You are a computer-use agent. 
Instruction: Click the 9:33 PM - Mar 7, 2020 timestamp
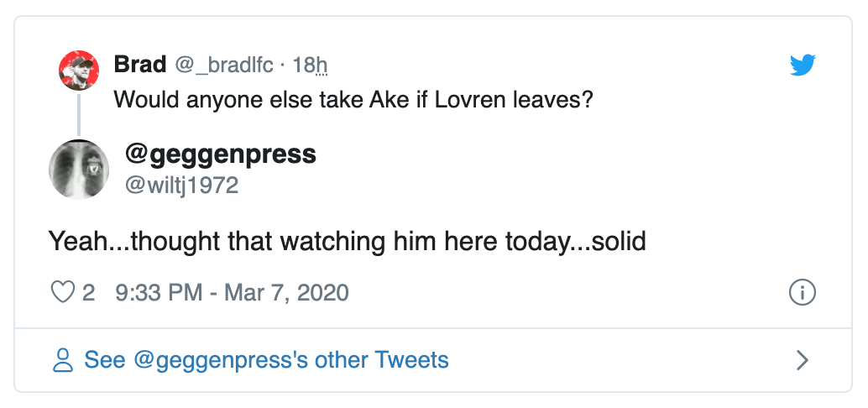coord(233,292)
